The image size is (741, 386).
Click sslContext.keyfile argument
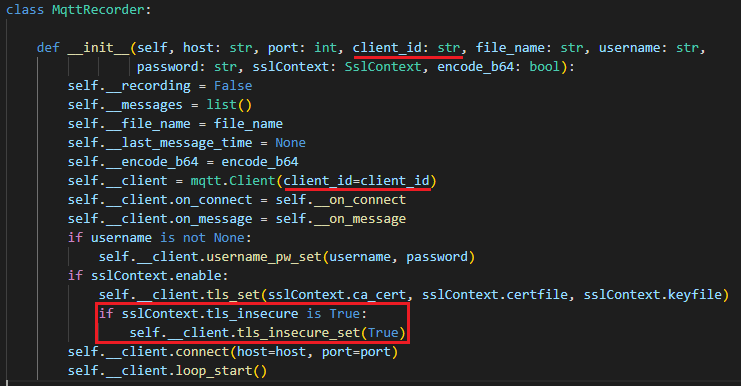coord(653,294)
